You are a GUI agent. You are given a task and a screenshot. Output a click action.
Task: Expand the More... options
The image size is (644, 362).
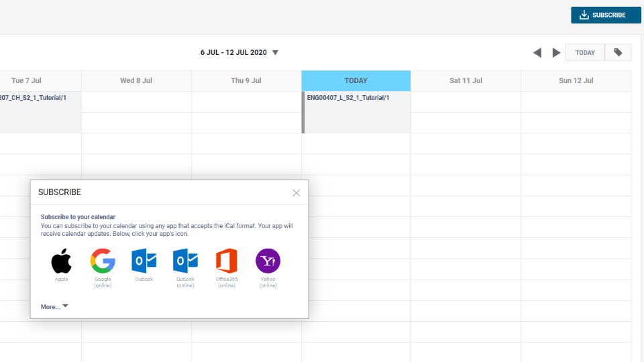54,306
